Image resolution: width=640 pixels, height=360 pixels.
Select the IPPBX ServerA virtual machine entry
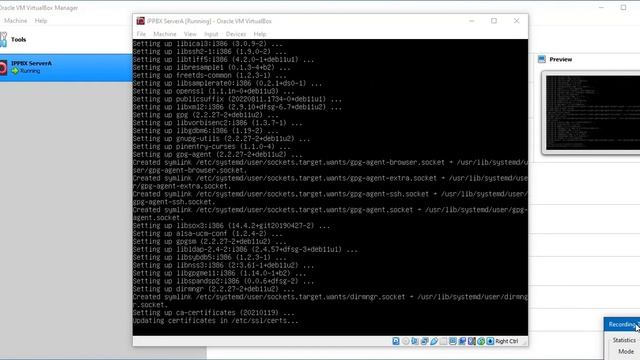(x=66, y=67)
